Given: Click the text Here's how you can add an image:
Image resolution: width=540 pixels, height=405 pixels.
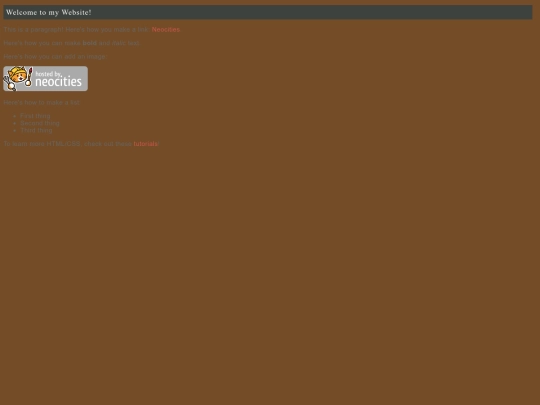Looking at the screenshot, I should pyautogui.click(x=55, y=56).
